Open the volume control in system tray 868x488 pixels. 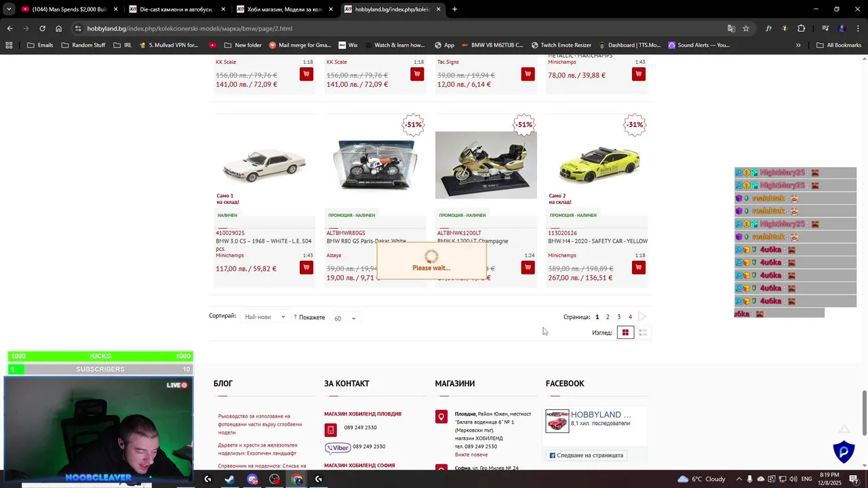[793, 479]
